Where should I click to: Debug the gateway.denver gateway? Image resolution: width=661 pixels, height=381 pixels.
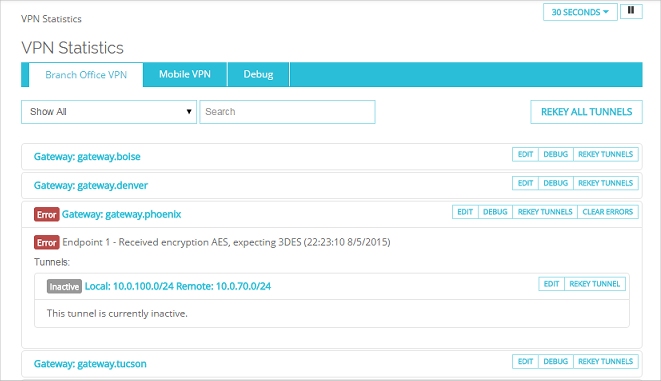(x=556, y=183)
